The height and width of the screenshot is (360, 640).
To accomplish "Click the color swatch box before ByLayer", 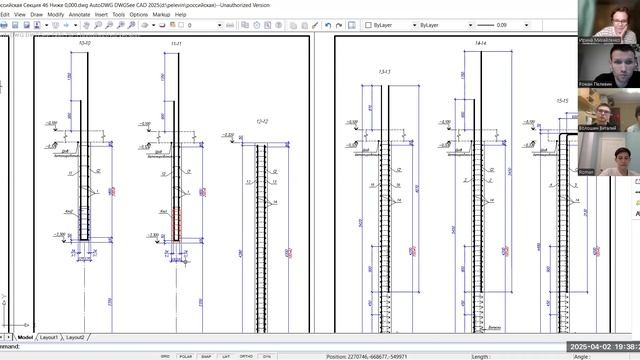I will (368, 25).
